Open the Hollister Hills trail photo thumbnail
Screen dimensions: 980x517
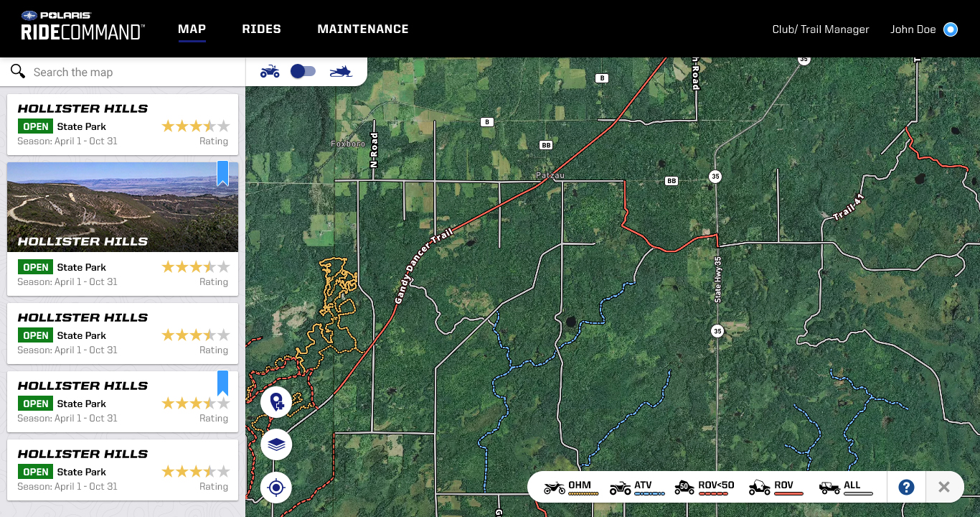tap(123, 207)
